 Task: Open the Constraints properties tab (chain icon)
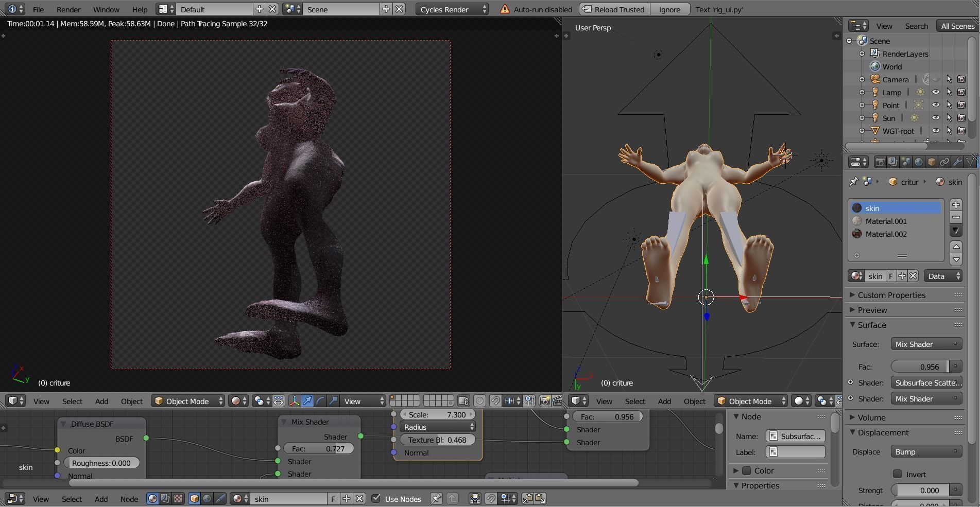pyautogui.click(x=944, y=162)
